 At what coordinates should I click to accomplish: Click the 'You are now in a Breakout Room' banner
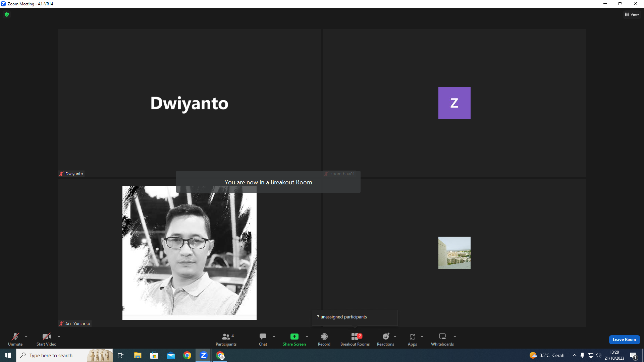[x=268, y=182]
